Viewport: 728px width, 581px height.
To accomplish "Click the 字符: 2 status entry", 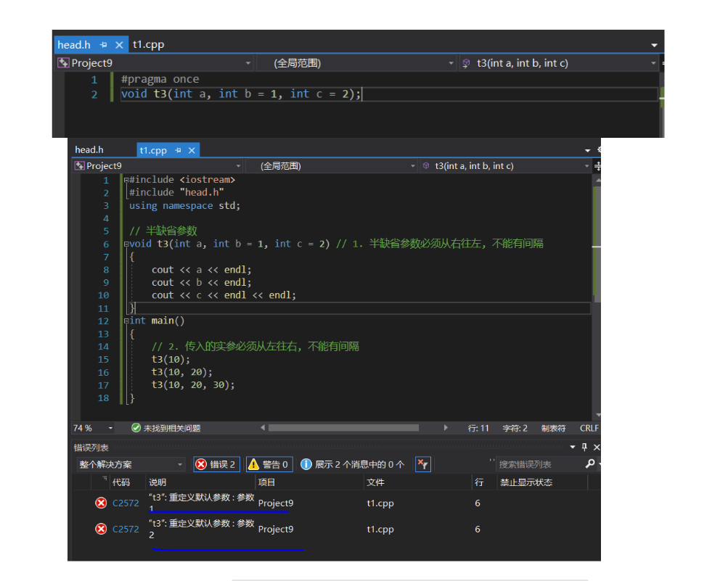I will click(x=515, y=429).
